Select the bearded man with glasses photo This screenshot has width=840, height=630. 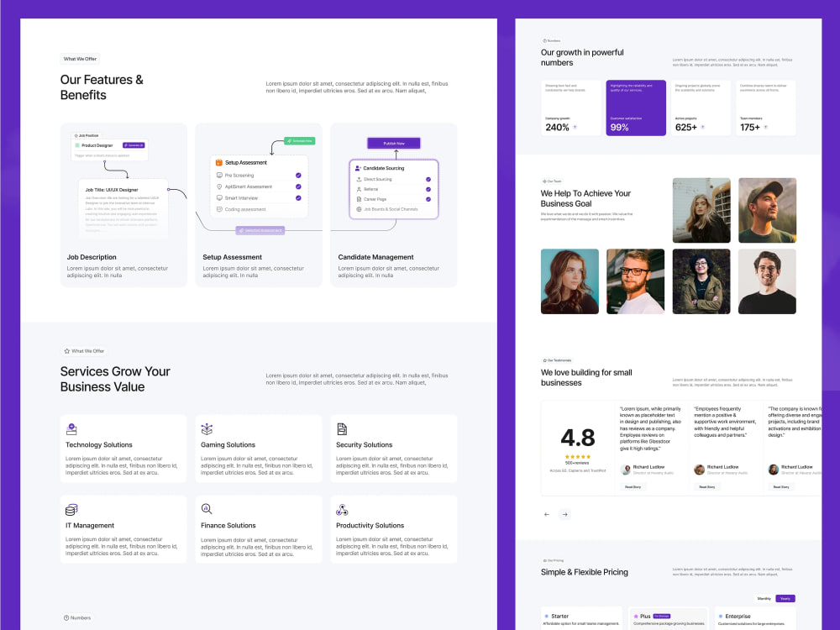point(635,281)
